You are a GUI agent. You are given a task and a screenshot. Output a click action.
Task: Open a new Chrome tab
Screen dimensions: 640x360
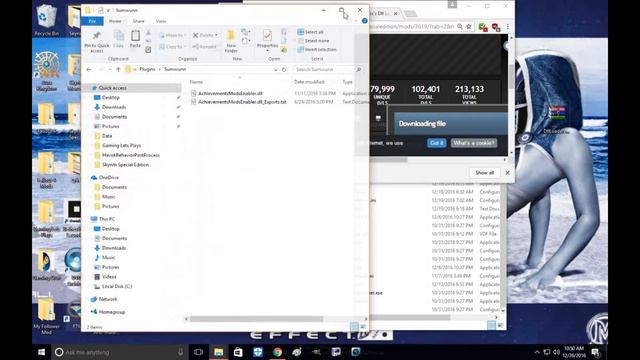[x=410, y=13]
